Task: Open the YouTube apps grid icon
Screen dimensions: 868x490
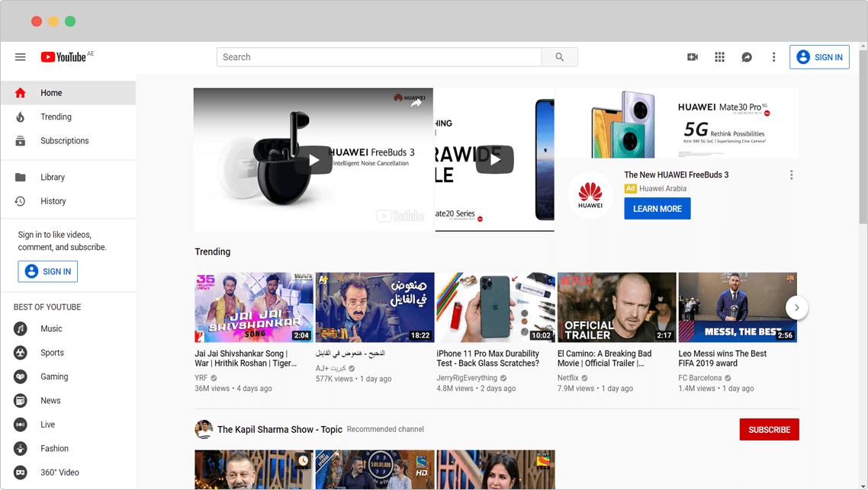Action: tap(719, 57)
